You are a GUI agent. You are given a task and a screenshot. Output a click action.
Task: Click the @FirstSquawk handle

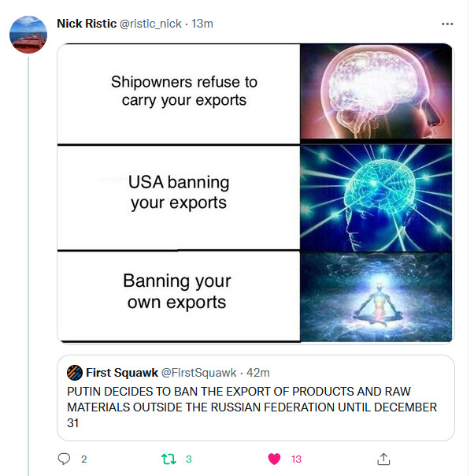pos(198,373)
